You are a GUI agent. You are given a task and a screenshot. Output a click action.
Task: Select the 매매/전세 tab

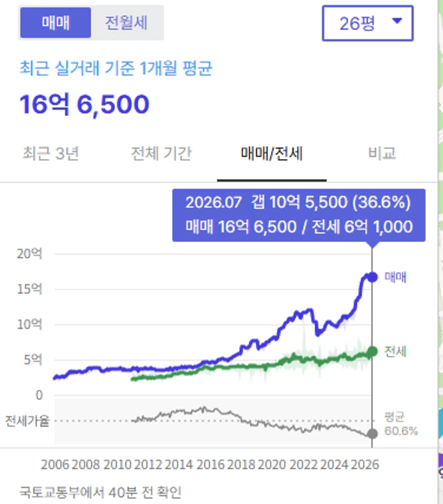[272, 153]
